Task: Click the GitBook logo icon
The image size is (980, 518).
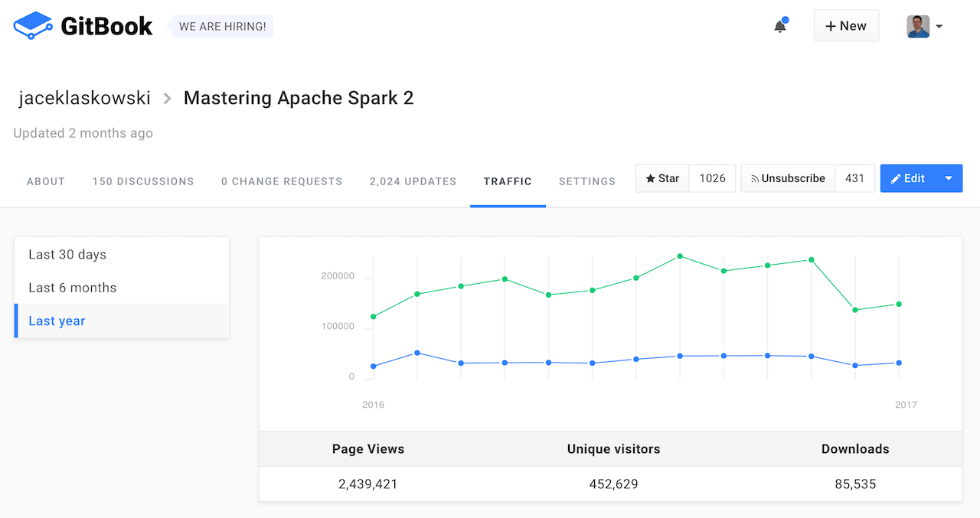Action: tap(33, 26)
